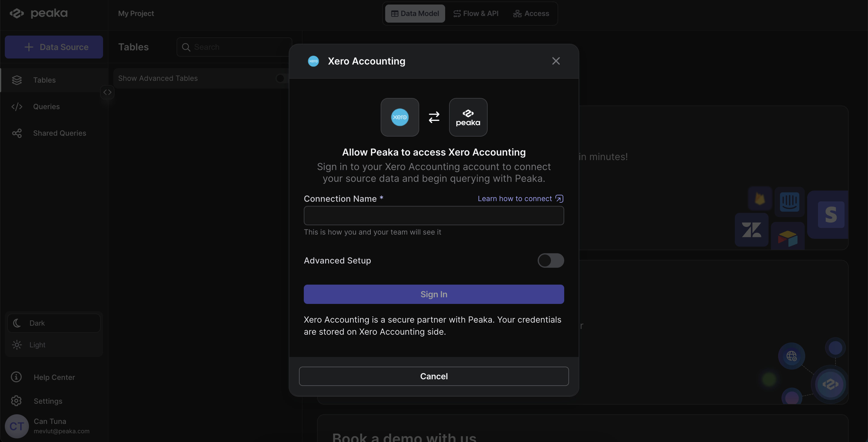
Task: Close the Xero Accounting dialog
Action: coord(556,61)
